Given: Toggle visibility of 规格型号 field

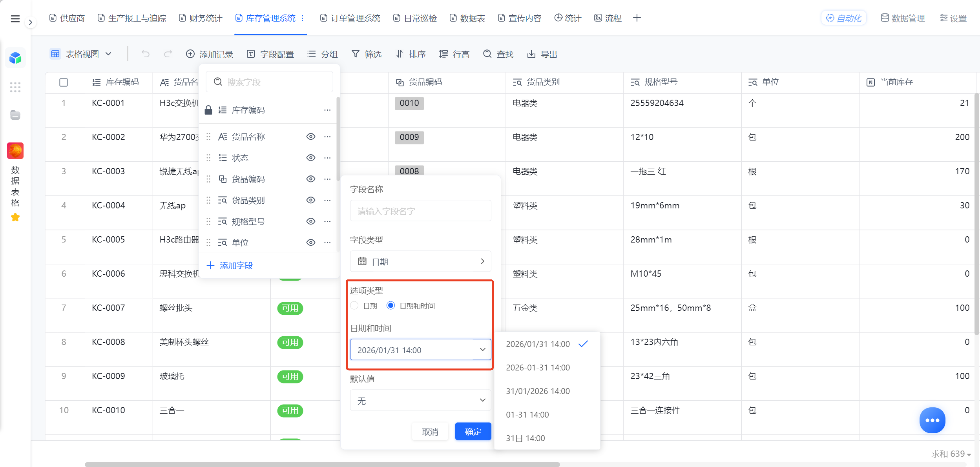Looking at the screenshot, I should [311, 221].
